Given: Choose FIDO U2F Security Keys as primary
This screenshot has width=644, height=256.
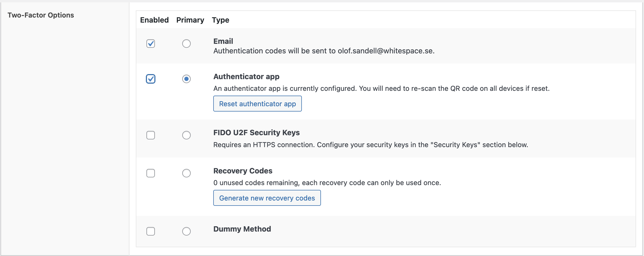Looking at the screenshot, I should (186, 135).
